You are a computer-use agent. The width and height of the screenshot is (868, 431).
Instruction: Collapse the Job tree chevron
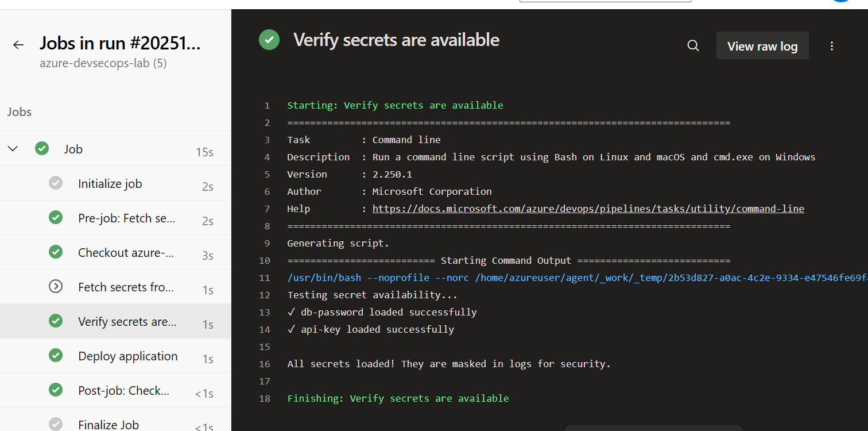pos(13,149)
